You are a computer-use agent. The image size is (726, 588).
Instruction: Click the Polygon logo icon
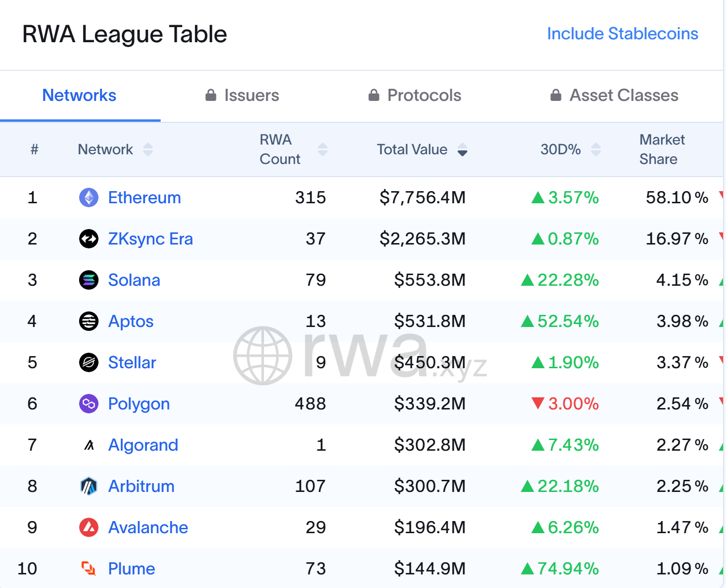pos(89,404)
